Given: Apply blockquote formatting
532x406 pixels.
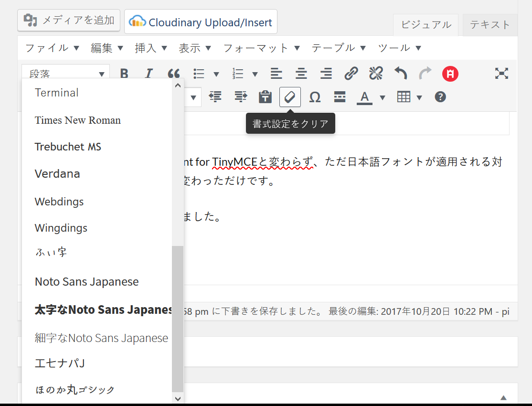Looking at the screenshot, I should (174, 74).
